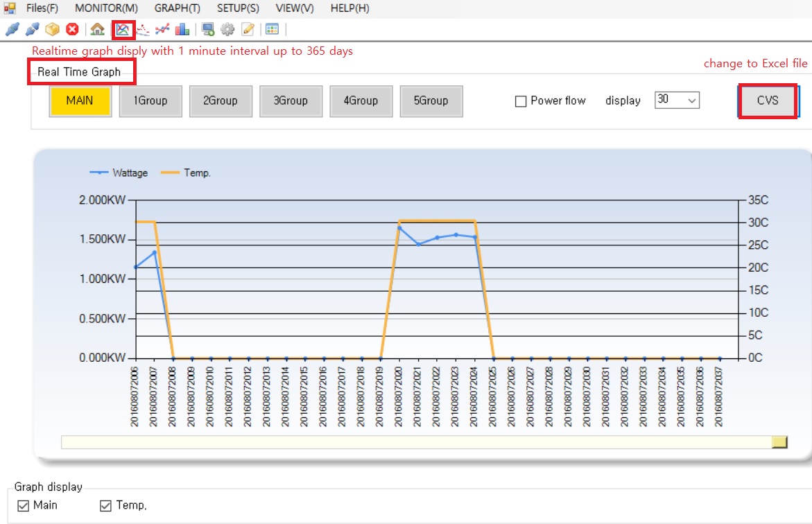Screen dimensions: 812x524
Task: Click the 25C temperature axis label
Action: (758, 245)
